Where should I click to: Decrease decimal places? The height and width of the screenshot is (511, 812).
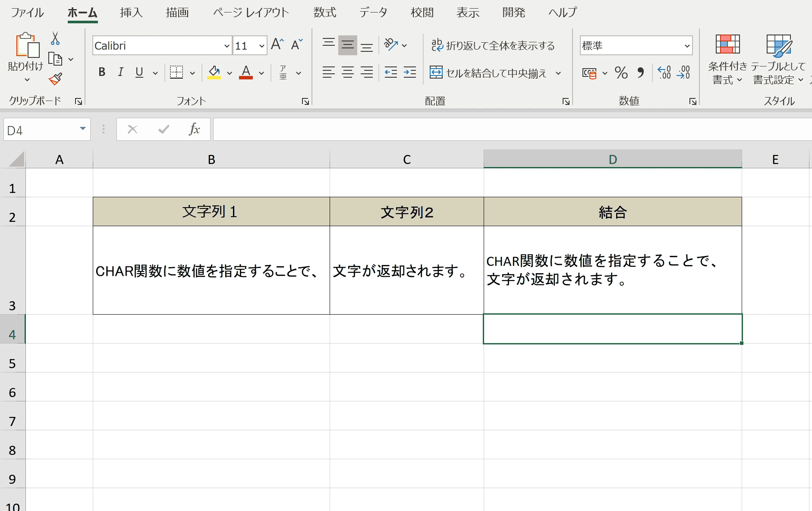(x=684, y=72)
